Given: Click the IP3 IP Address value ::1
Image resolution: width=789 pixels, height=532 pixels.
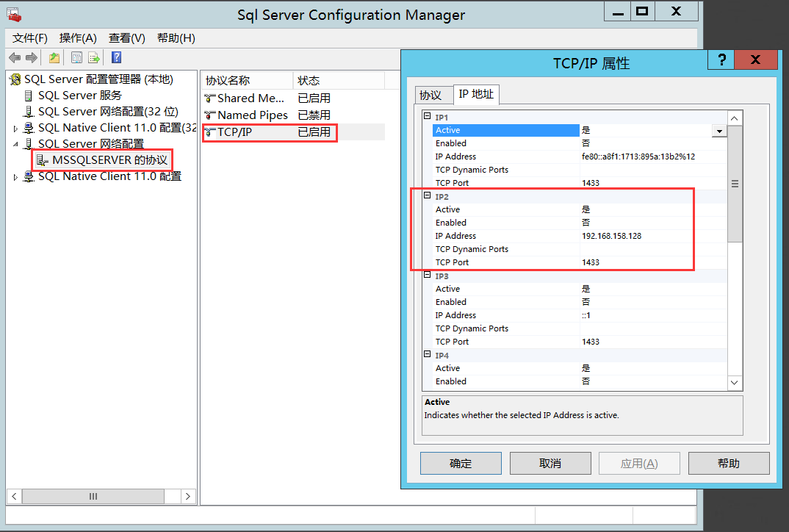Looking at the screenshot, I should click(x=586, y=315).
